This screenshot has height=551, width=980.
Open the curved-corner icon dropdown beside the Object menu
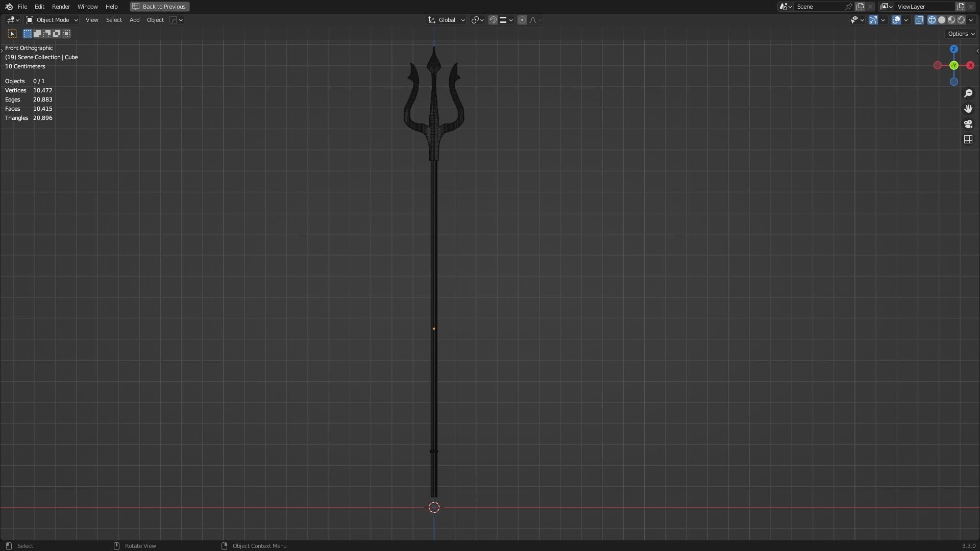coord(176,20)
